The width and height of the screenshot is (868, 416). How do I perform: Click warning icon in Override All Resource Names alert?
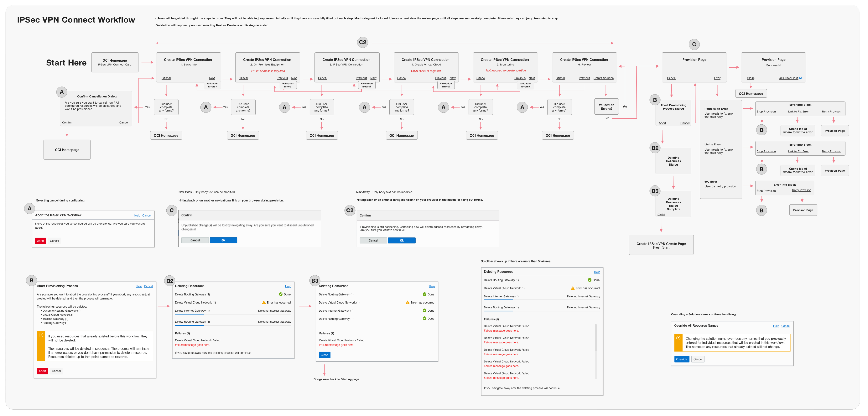pyautogui.click(x=678, y=338)
